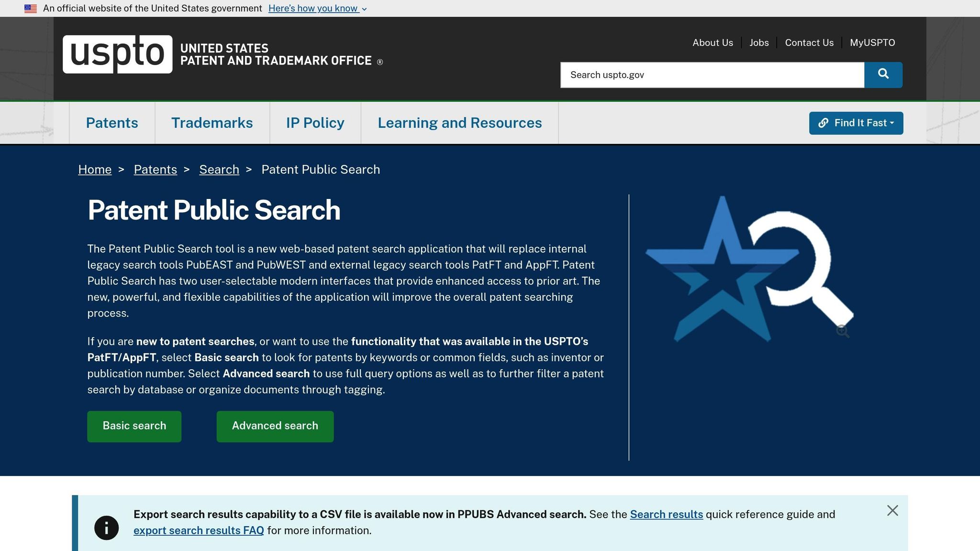This screenshot has height=551, width=980.
Task: Click the Advanced search button
Action: coord(275,426)
